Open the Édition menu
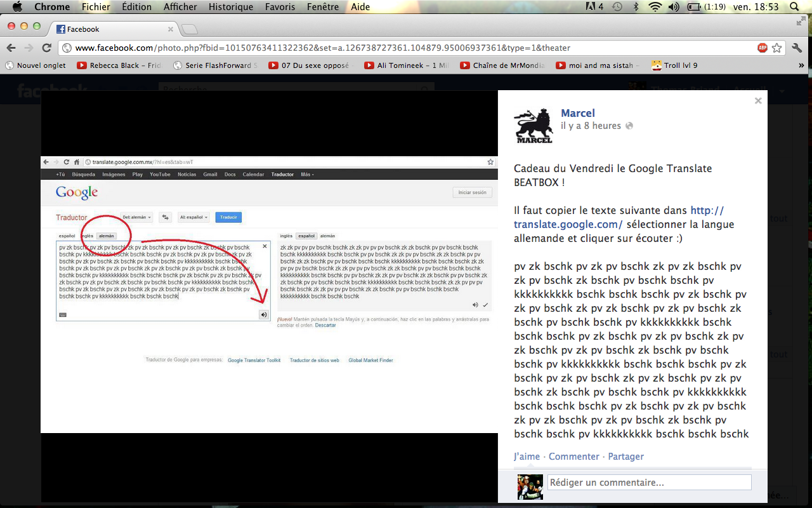This screenshot has height=508, width=812. 136,7
